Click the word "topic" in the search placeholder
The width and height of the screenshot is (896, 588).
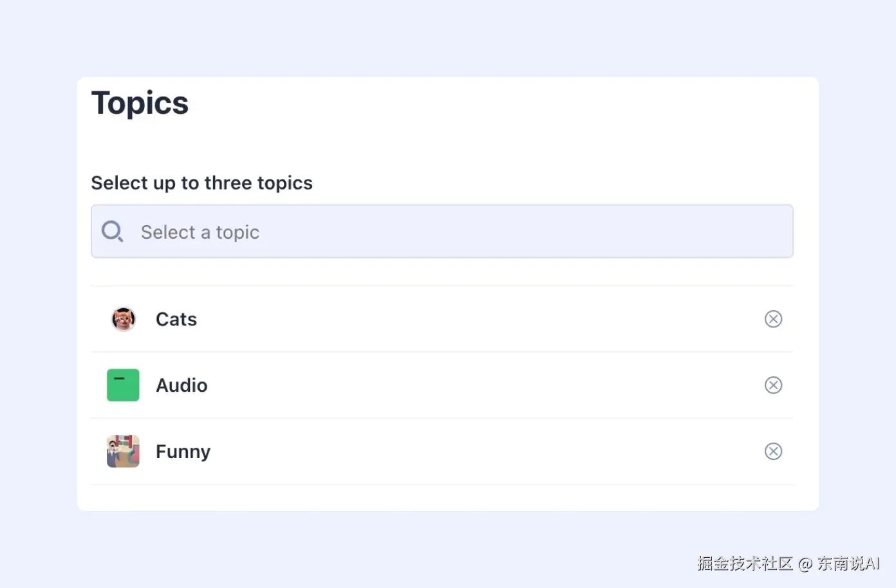point(238,232)
